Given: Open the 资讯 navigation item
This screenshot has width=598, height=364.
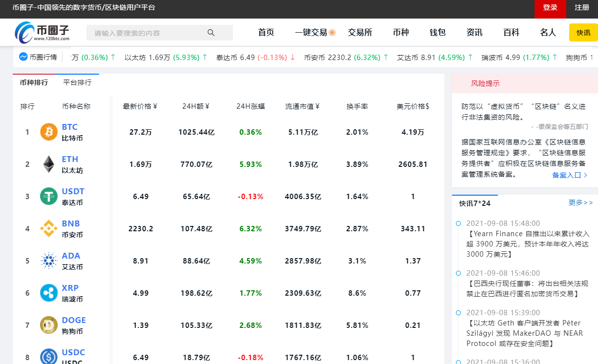Looking at the screenshot, I should 474,33.
